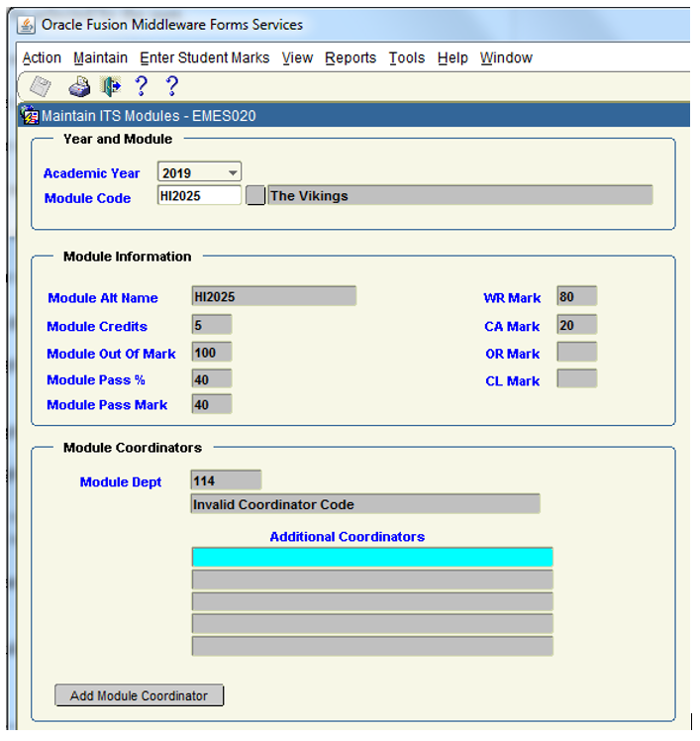Open the Maintain menu
The width and height of the screenshot is (700, 741).
100,58
